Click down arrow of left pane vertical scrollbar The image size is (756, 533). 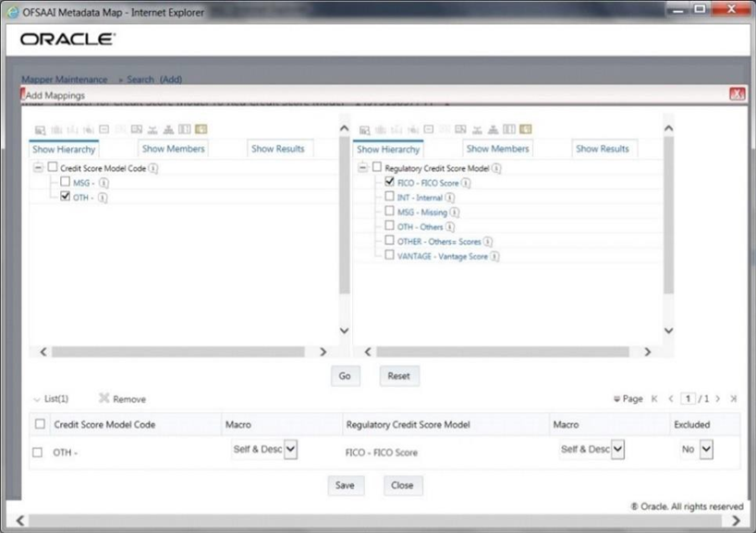(344, 331)
